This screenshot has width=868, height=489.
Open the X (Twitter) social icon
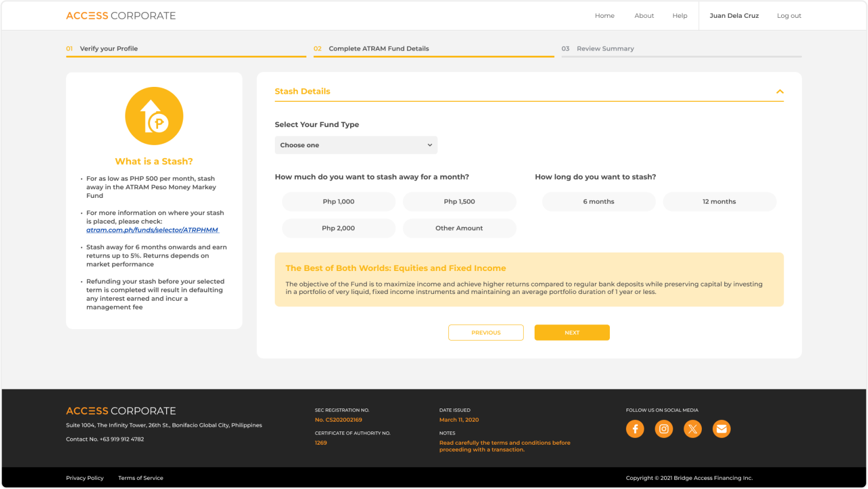tap(693, 429)
